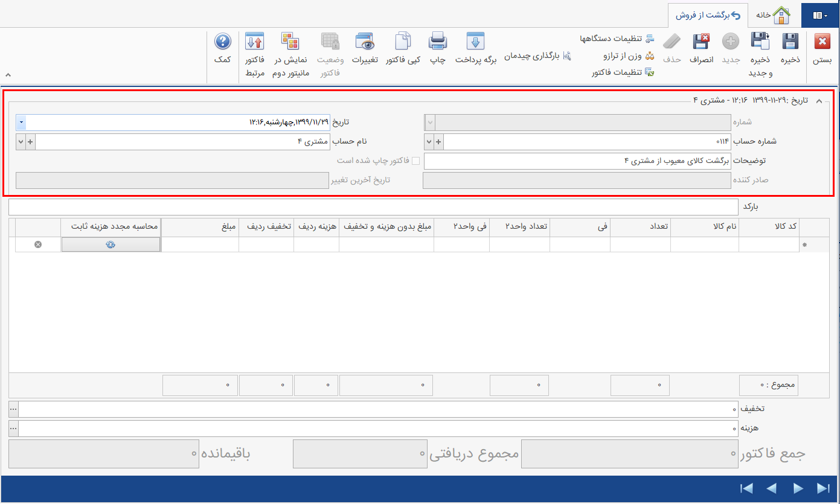Open the date (تاریخ) dropdown arrow
The width and height of the screenshot is (840, 504).
[21, 123]
